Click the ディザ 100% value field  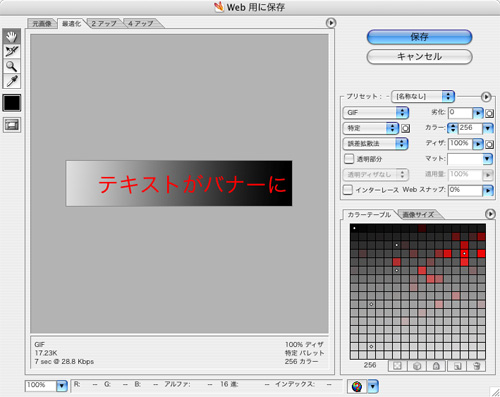tap(460, 144)
